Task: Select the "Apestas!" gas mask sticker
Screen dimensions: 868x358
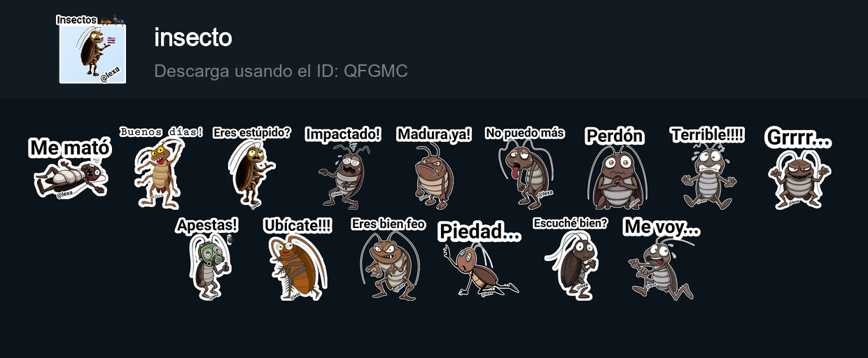Action: tap(206, 259)
